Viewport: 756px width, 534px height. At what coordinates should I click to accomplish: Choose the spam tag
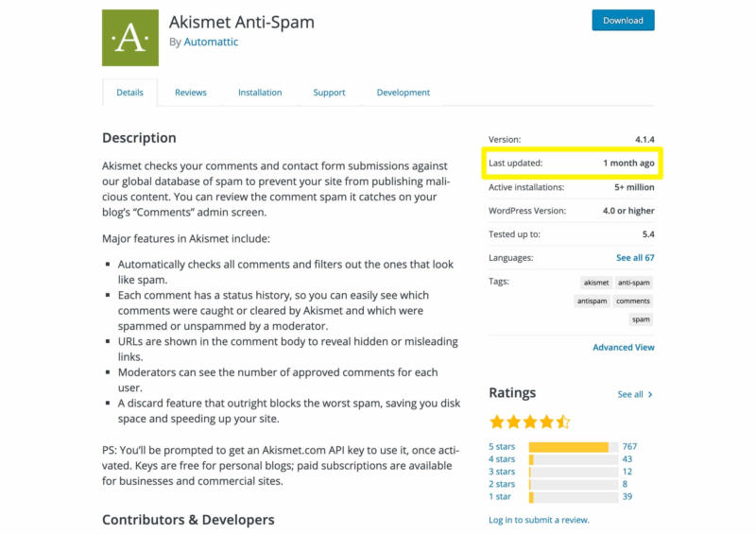pos(641,319)
